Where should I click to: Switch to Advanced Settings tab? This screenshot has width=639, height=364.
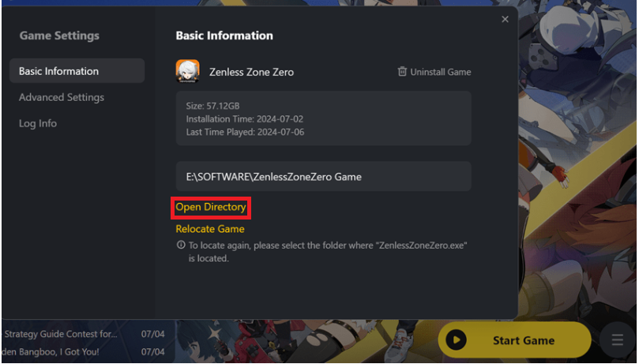[x=62, y=97]
